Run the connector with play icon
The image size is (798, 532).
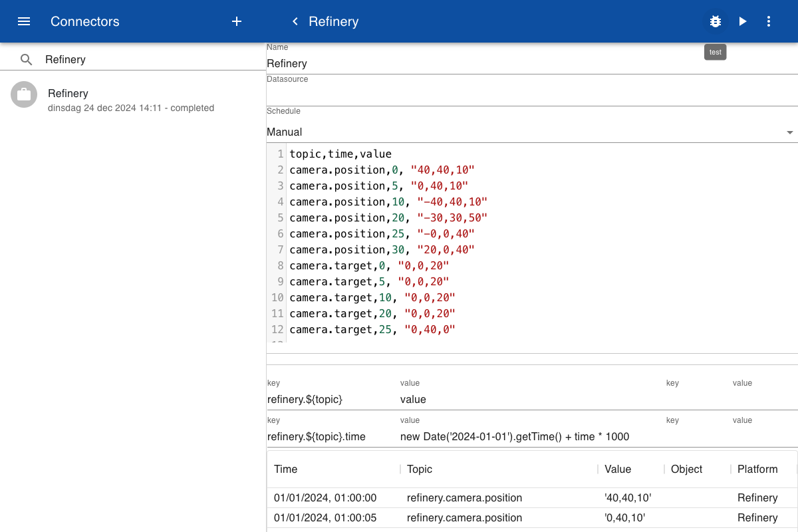click(742, 21)
